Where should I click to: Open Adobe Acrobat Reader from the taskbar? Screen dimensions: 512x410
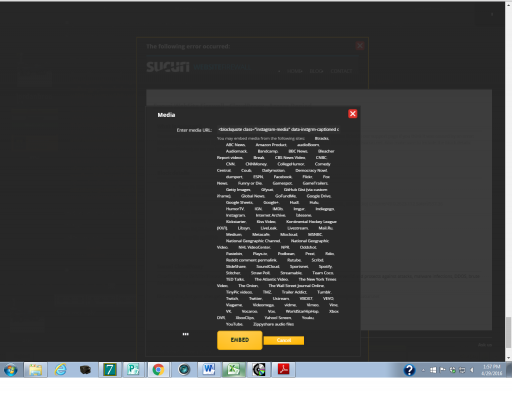tap(284, 370)
